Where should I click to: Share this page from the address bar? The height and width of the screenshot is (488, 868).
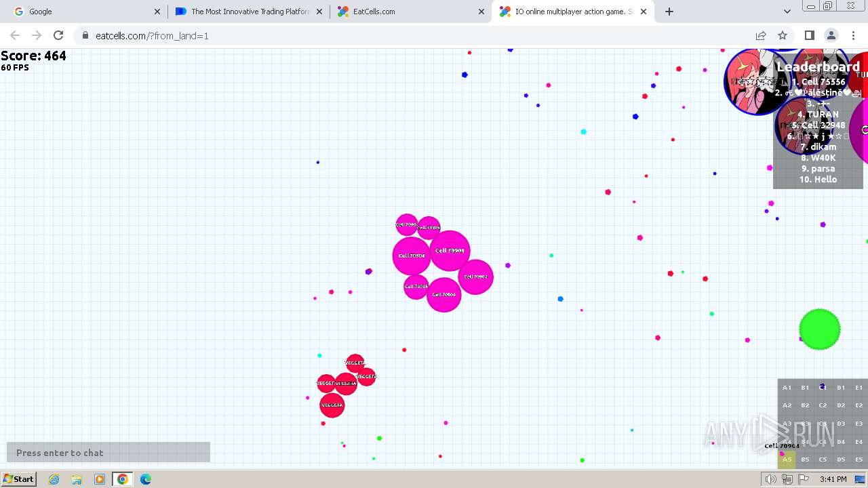[761, 35]
